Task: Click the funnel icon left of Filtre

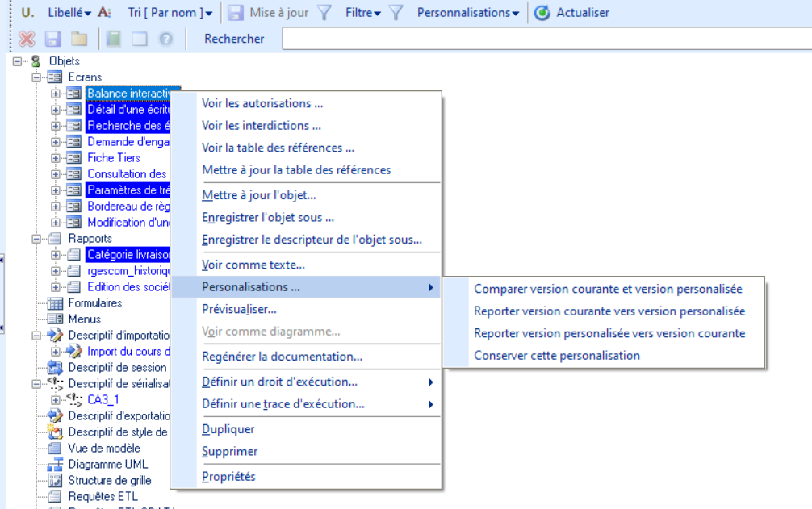Action: pyautogui.click(x=324, y=12)
